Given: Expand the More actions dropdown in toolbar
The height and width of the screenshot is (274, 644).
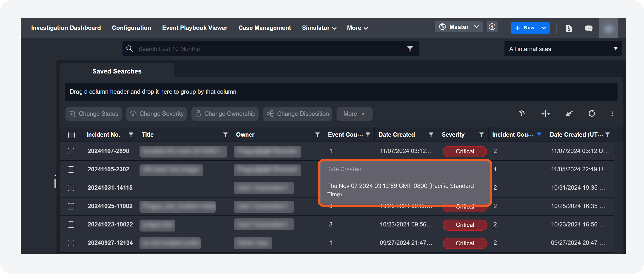Looking at the screenshot, I should point(354,114).
